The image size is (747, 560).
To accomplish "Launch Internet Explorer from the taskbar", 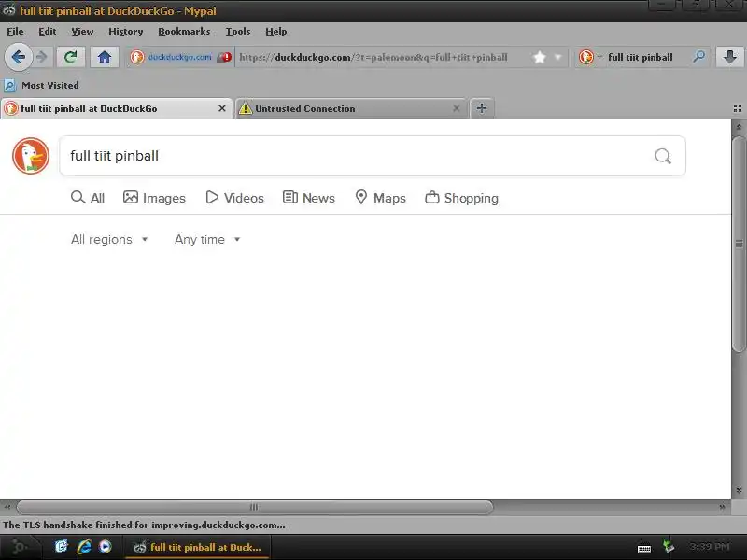I will tap(84, 547).
